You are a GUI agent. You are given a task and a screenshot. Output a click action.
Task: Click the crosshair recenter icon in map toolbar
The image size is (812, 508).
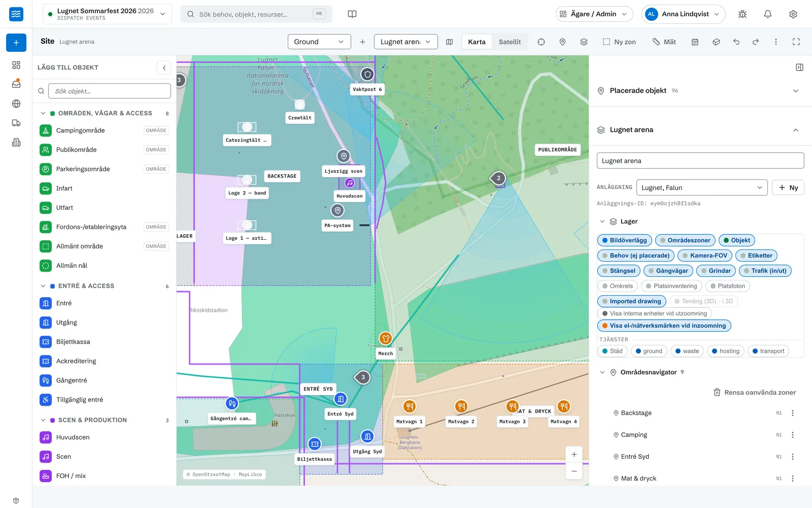tap(541, 42)
